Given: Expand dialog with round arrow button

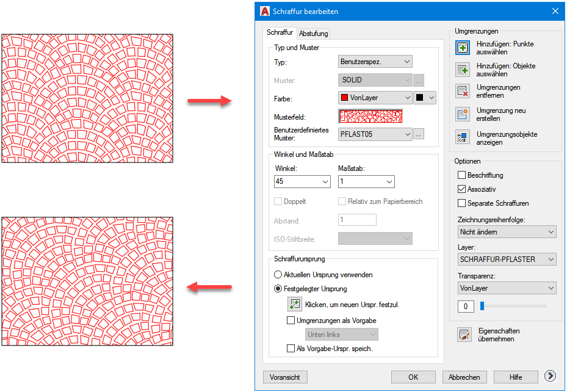Looking at the screenshot, I should click(549, 377).
